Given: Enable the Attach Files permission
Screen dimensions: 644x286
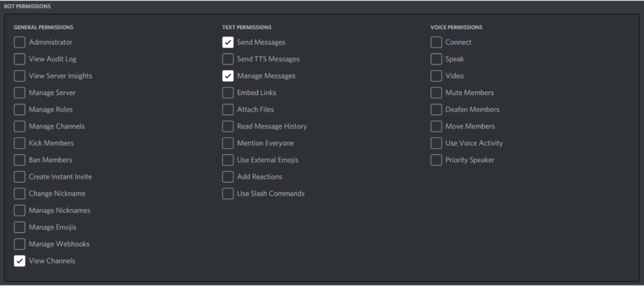Looking at the screenshot, I should (228, 110).
